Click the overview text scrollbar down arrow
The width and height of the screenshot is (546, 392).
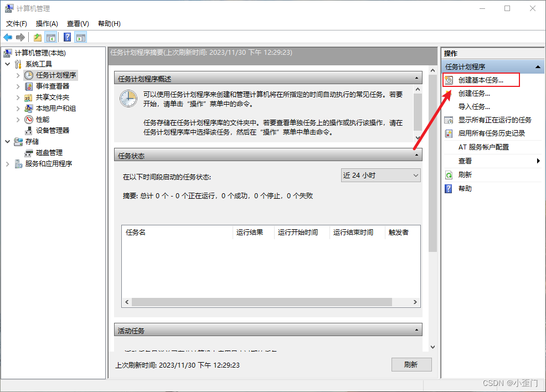pos(418,137)
